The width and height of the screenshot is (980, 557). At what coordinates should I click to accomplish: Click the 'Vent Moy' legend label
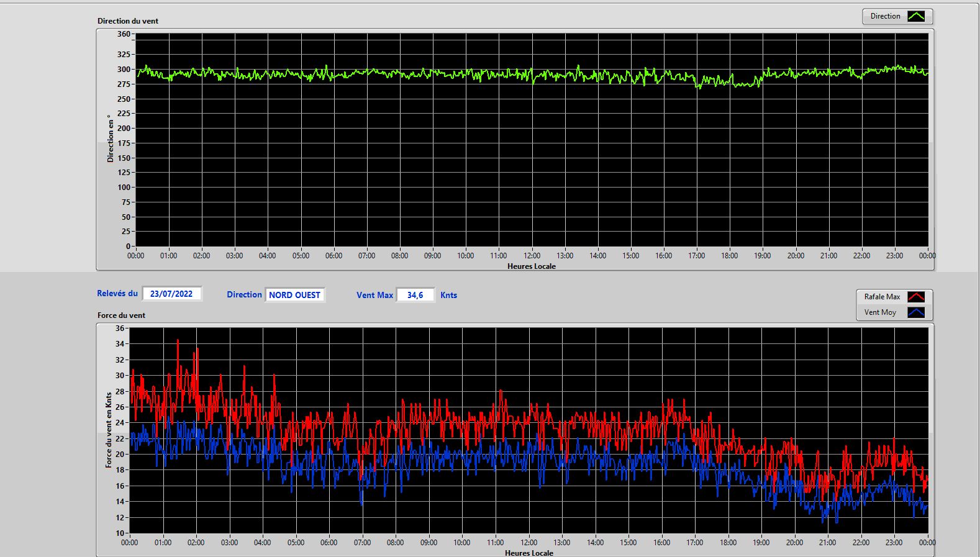[880, 312]
